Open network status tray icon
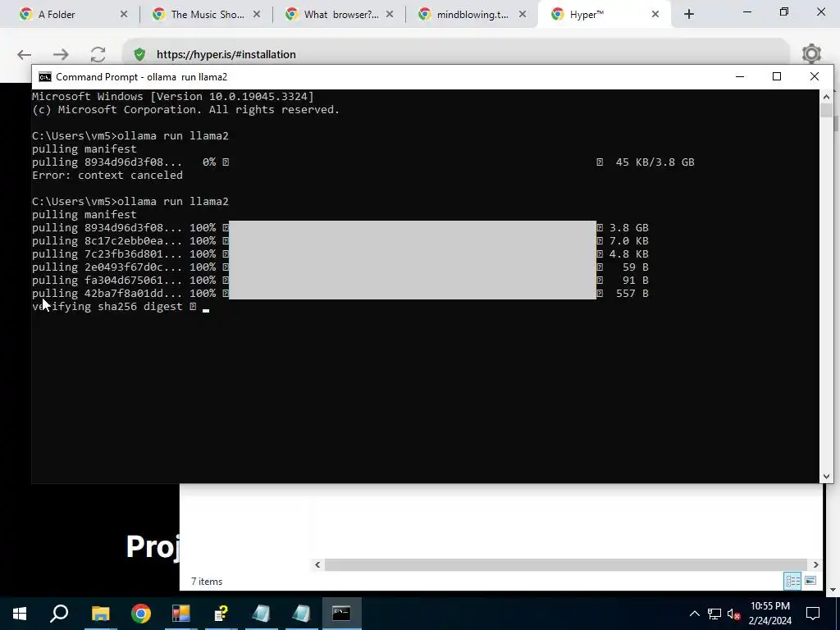 click(714, 614)
